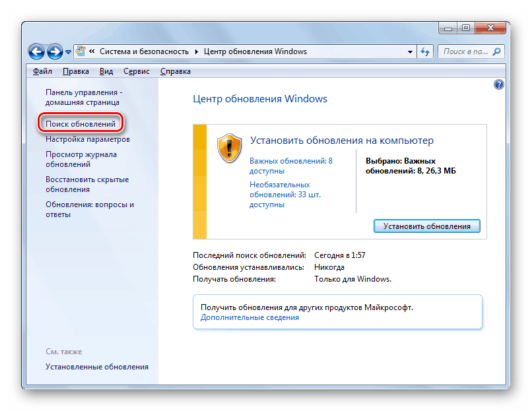This screenshot has width=532, height=411.
Task: Click the magnifier search icon
Action: point(497,51)
